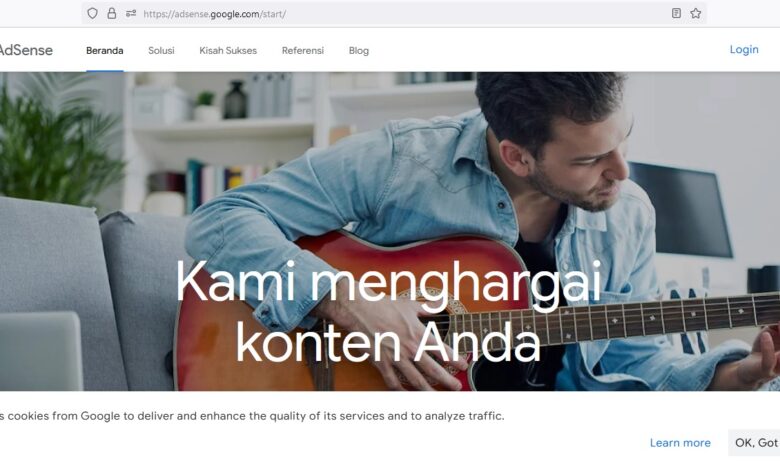This screenshot has width=780, height=470.
Task: Select the Referensi navigation item
Action: tap(302, 50)
